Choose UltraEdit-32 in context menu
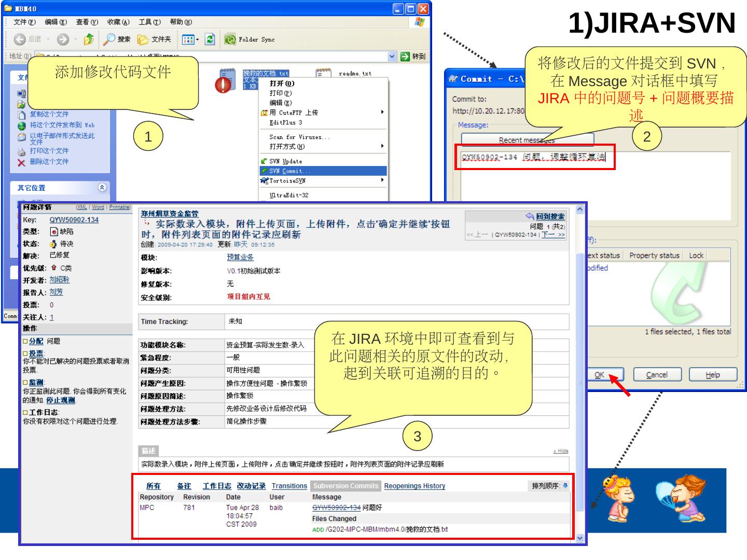 tap(323, 195)
